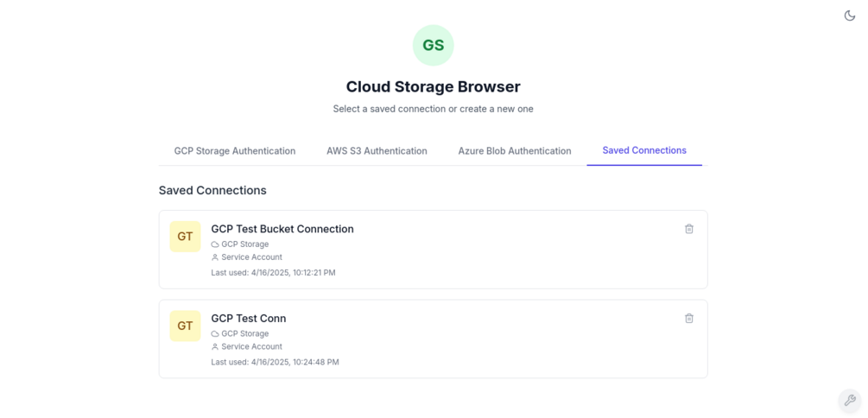This screenshot has width=868, height=418.
Task: Click GT avatar of GCP Test Bucket Connection
Action: click(x=185, y=237)
